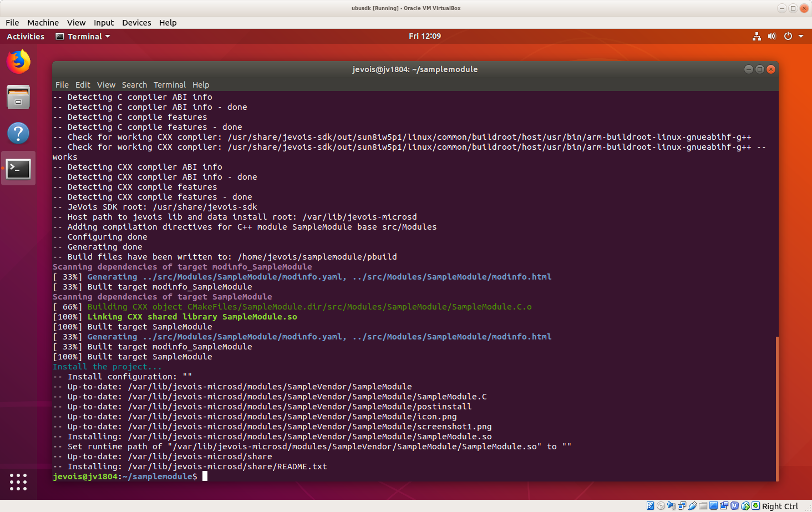This screenshot has width=812, height=512.
Task: Click the VirtualBox keyboard capture arrow icon
Action: point(755,506)
